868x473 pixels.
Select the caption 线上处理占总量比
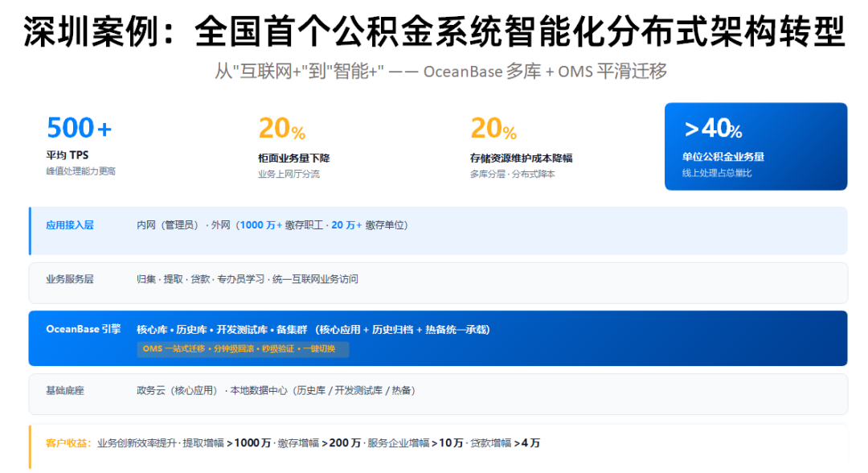point(717,173)
